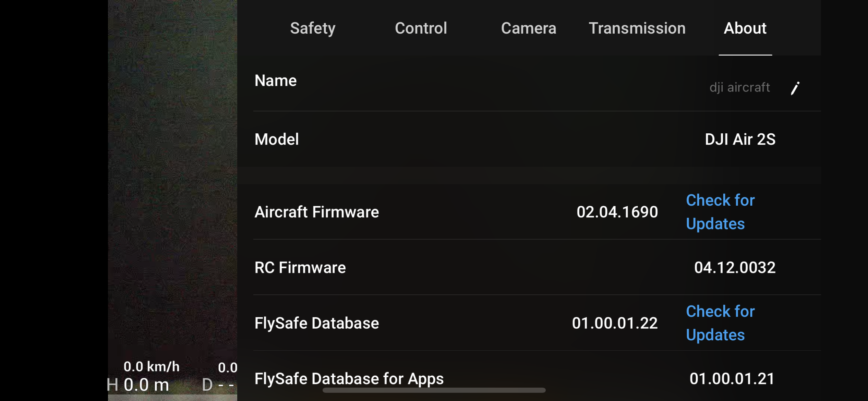868x401 pixels.
Task: Tap the camera live view to close settings
Action: pyautogui.click(x=172, y=171)
